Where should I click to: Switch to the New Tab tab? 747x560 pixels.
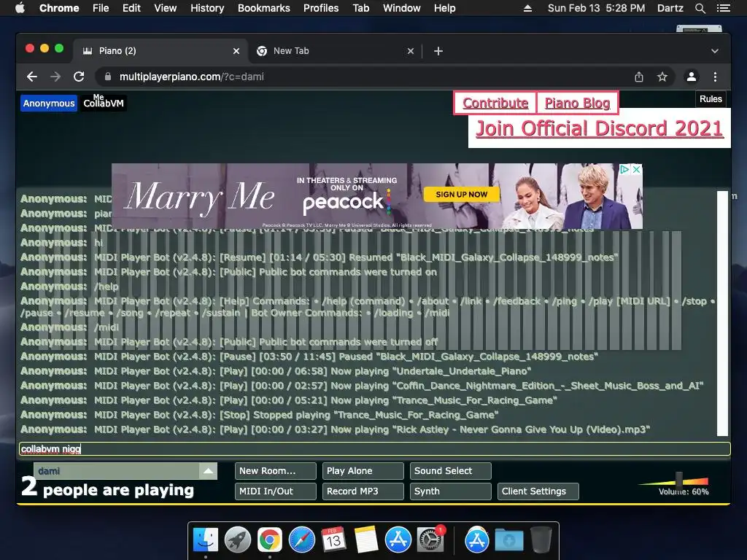336,51
